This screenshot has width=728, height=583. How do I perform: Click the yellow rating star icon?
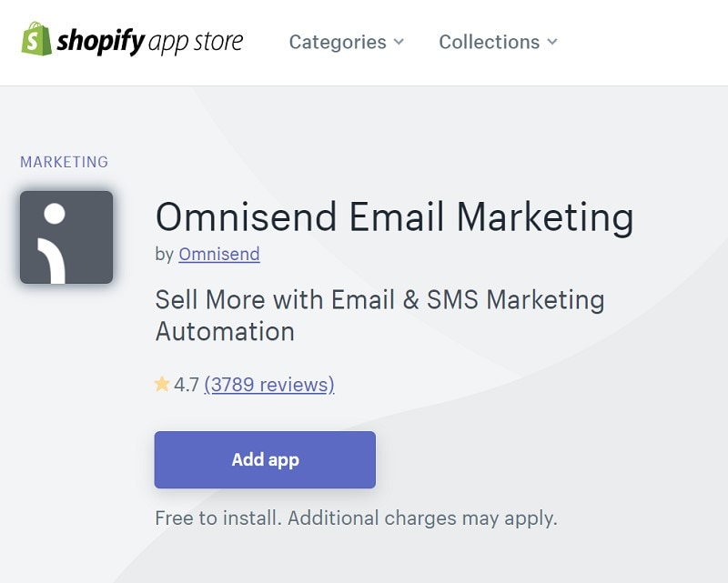point(162,384)
